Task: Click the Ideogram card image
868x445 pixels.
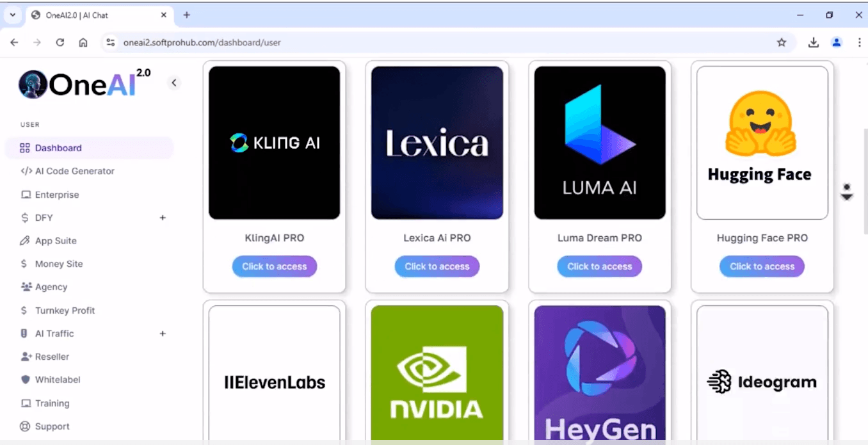Action: click(x=762, y=373)
